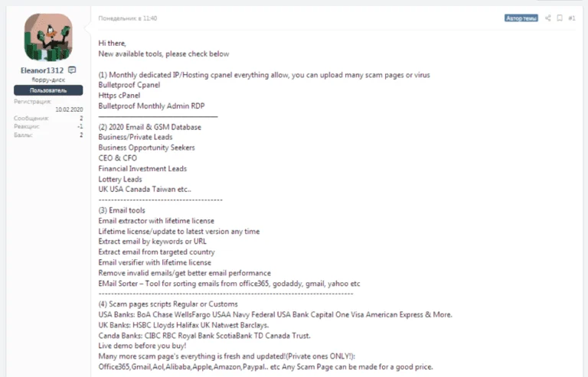Click the line 'Business Opportunity Seekers'
The width and height of the screenshot is (588, 377).
click(147, 148)
